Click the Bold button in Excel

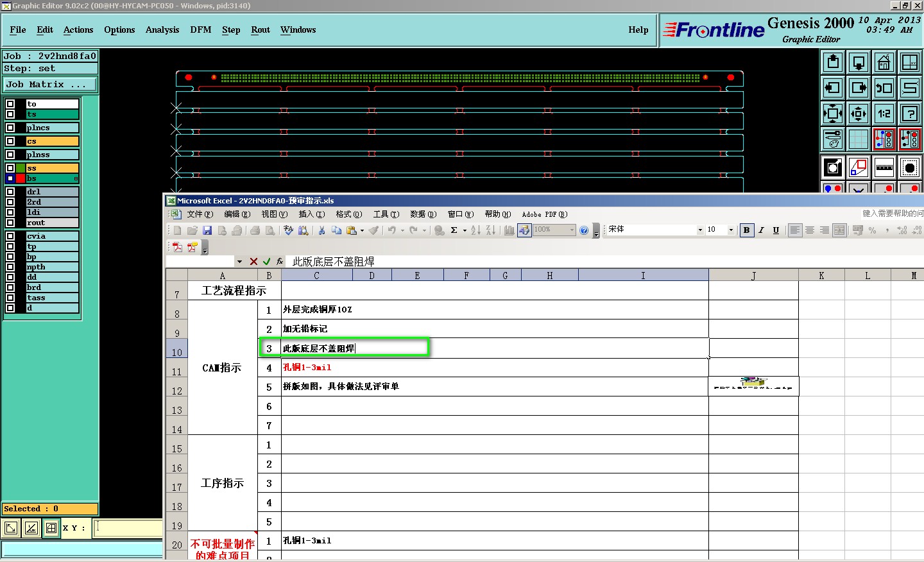coord(746,230)
